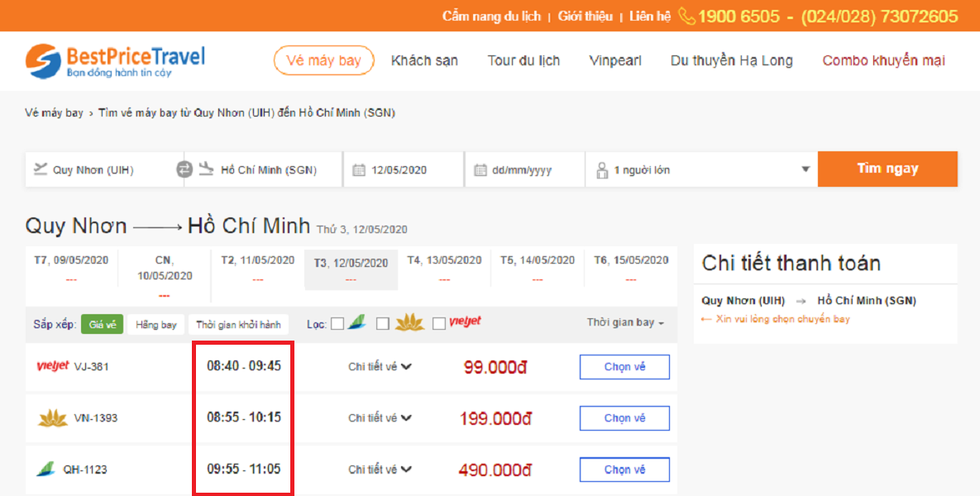
Task: Select date tab T2, 11/05/2020
Action: [257, 269]
